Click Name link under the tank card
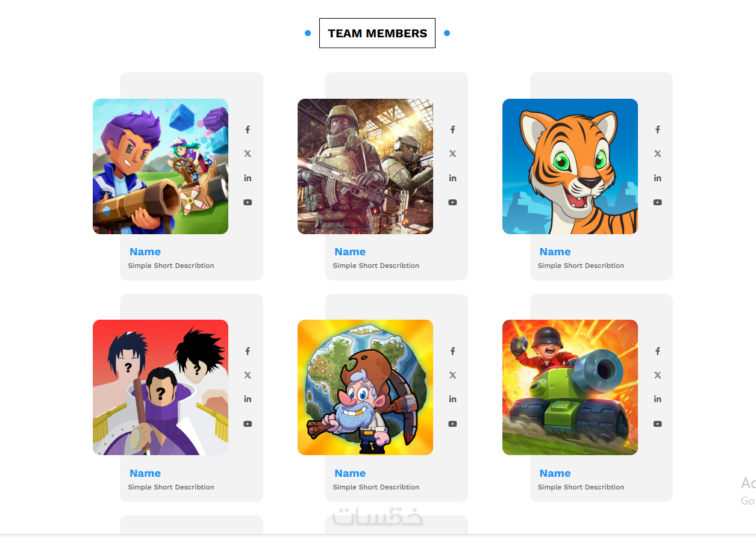 555,473
